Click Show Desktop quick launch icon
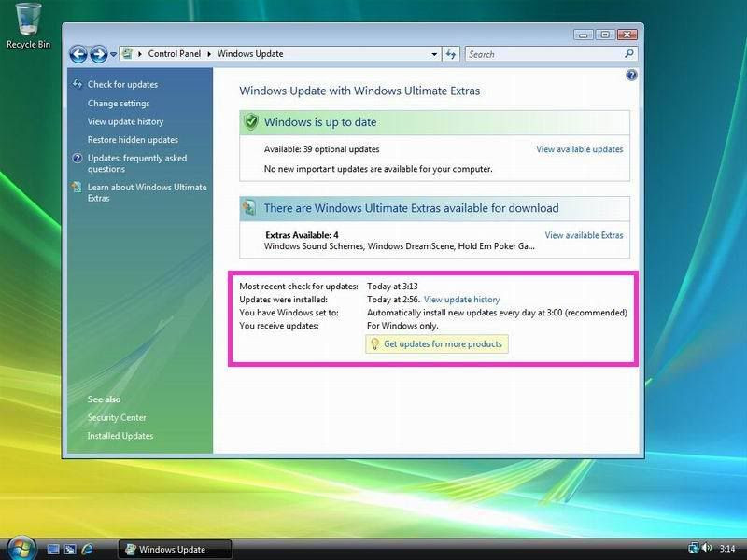747x560 pixels. (53, 549)
